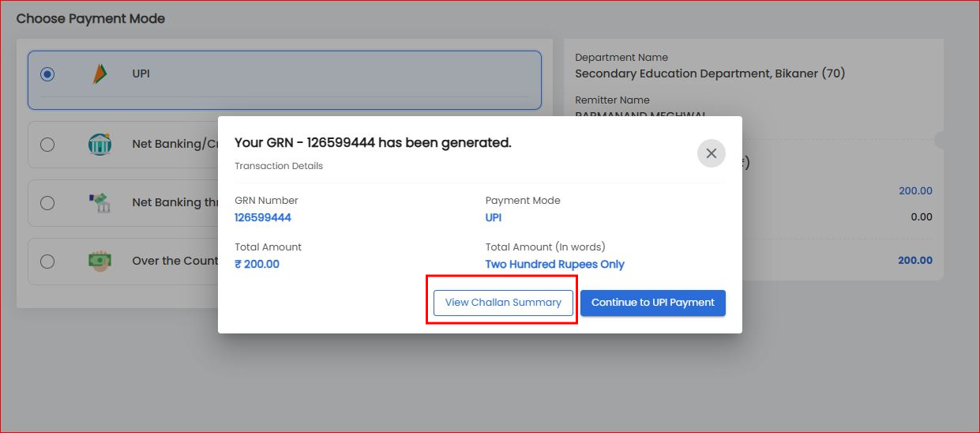Click the Net Banking through transfer icon
This screenshot has height=433, width=980.
(x=100, y=203)
